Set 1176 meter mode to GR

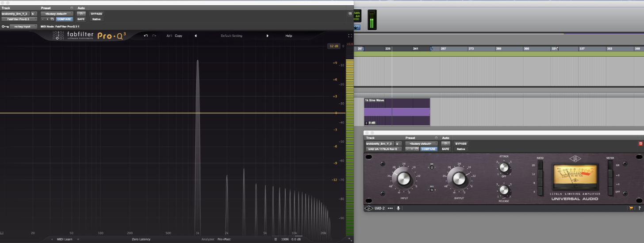click(611, 165)
